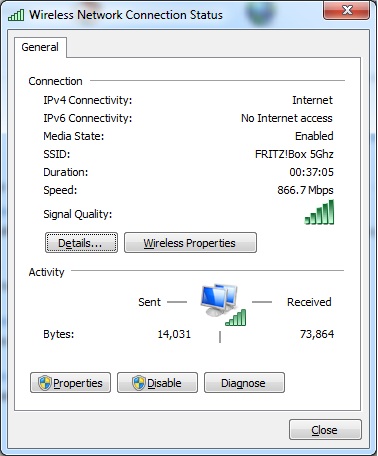Image resolution: width=378 pixels, height=456 pixels.
Task: Open adapter Properties
Action: [70, 383]
